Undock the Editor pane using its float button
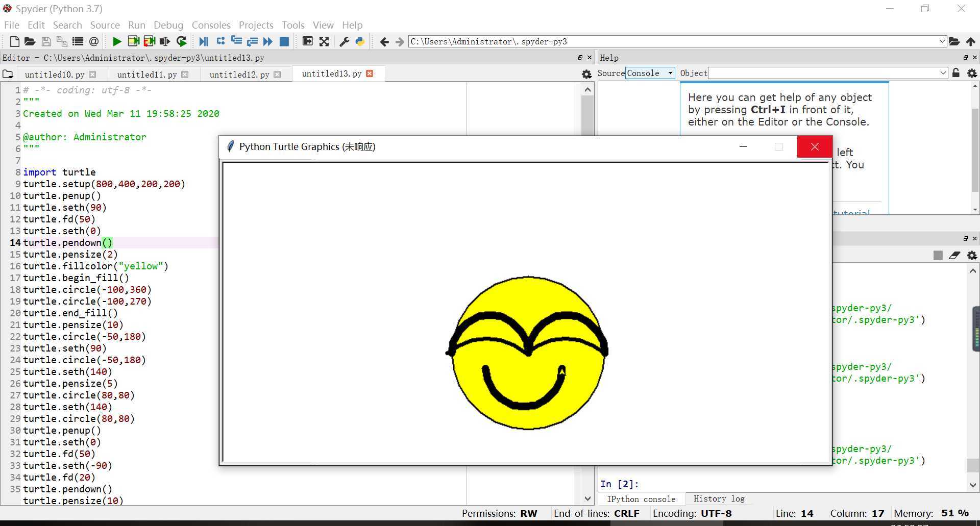Screen dimensions: 980x526 pyautogui.click(x=580, y=58)
